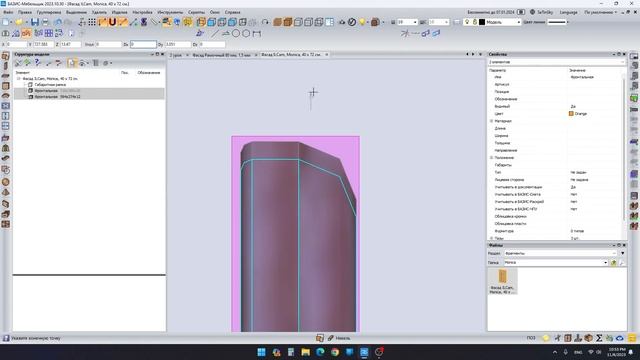Screen dimensions: 640x360
Task: Toggle the yellow lightbulb lighting button in the top toolbar
Action: pos(362,22)
